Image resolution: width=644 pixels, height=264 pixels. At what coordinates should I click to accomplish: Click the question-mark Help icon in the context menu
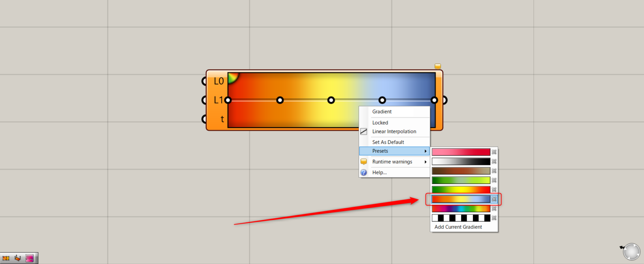point(364,173)
